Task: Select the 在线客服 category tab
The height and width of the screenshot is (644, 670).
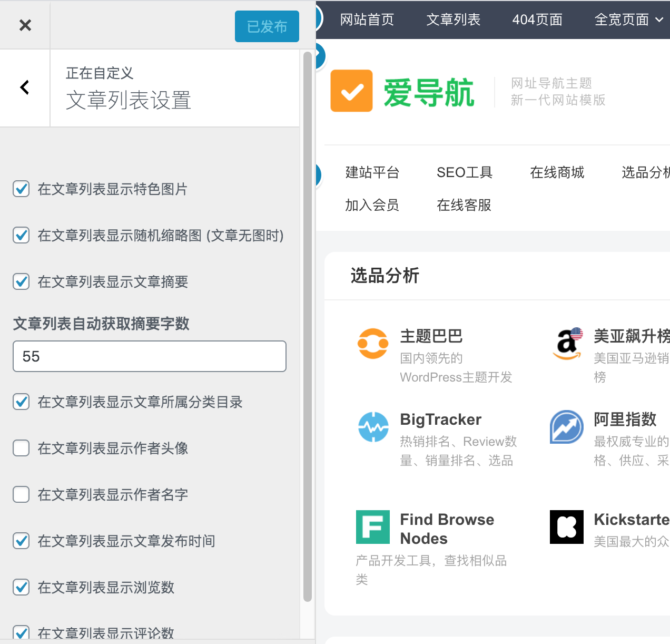Action: coord(464,205)
